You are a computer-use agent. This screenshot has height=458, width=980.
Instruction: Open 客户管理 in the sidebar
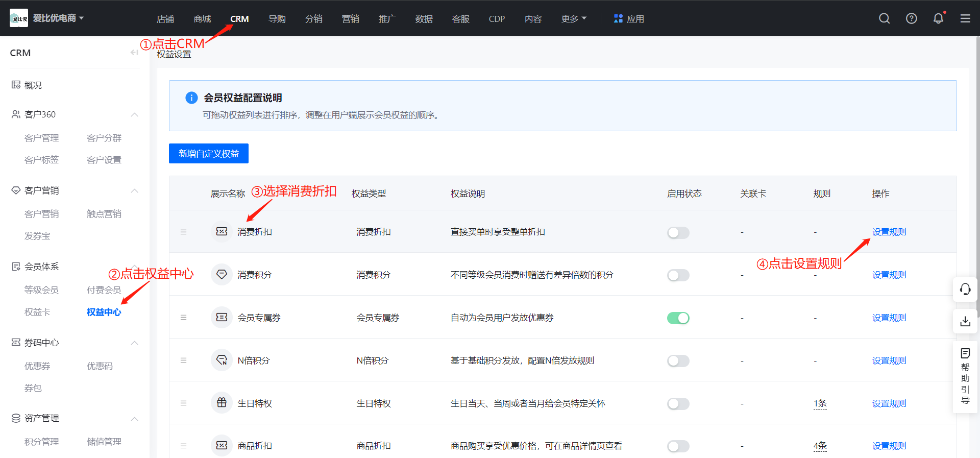point(42,138)
